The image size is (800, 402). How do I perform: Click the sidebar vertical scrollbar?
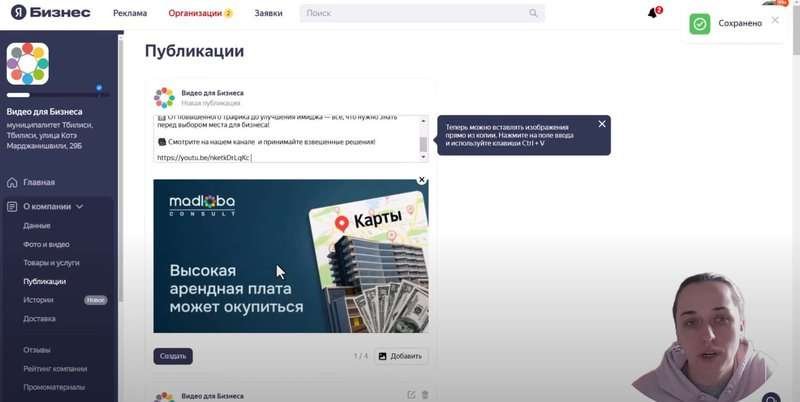[x=120, y=168]
